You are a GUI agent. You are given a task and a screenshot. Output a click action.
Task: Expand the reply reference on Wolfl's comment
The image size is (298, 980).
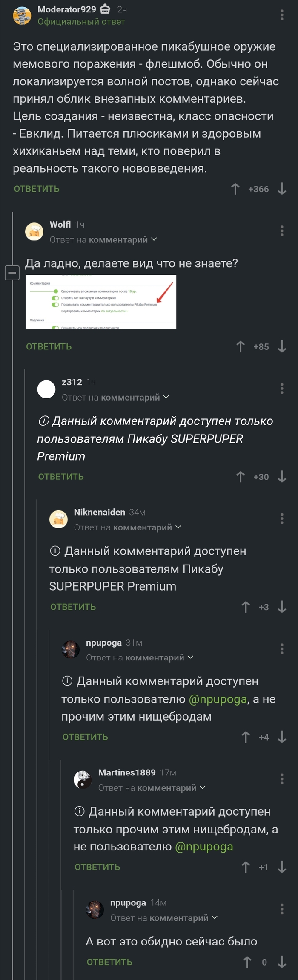coord(153,239)
